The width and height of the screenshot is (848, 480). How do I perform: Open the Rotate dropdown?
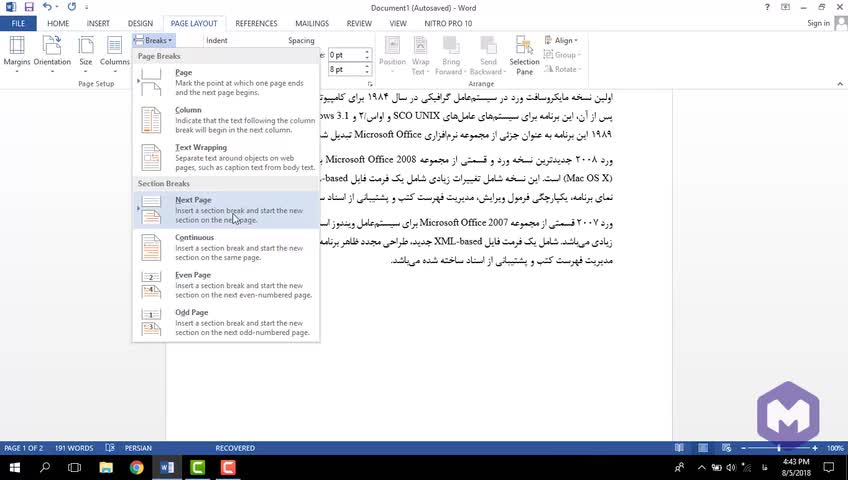point(562,69)
